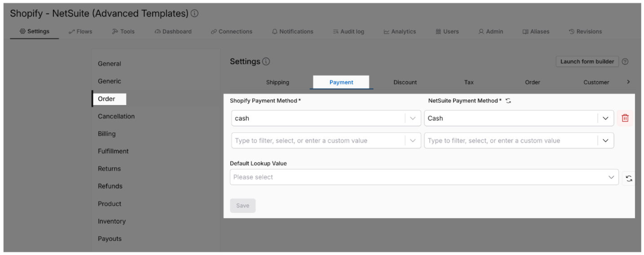This screenshot has height=255, width=644.
Task: Delete the cash payment mapping row
Action: point(625,118)
